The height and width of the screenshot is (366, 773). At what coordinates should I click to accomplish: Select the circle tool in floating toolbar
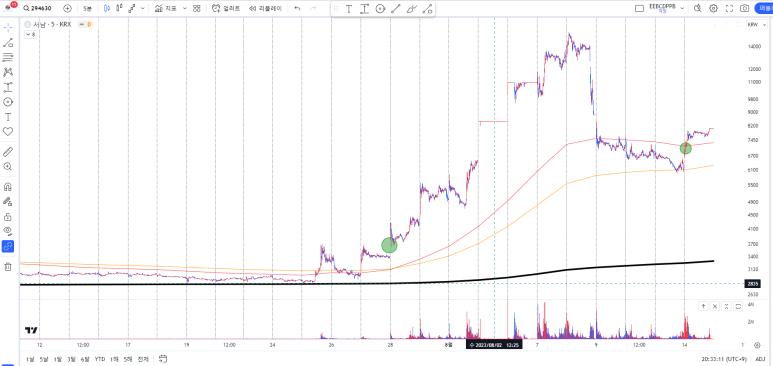pos(380,8)
